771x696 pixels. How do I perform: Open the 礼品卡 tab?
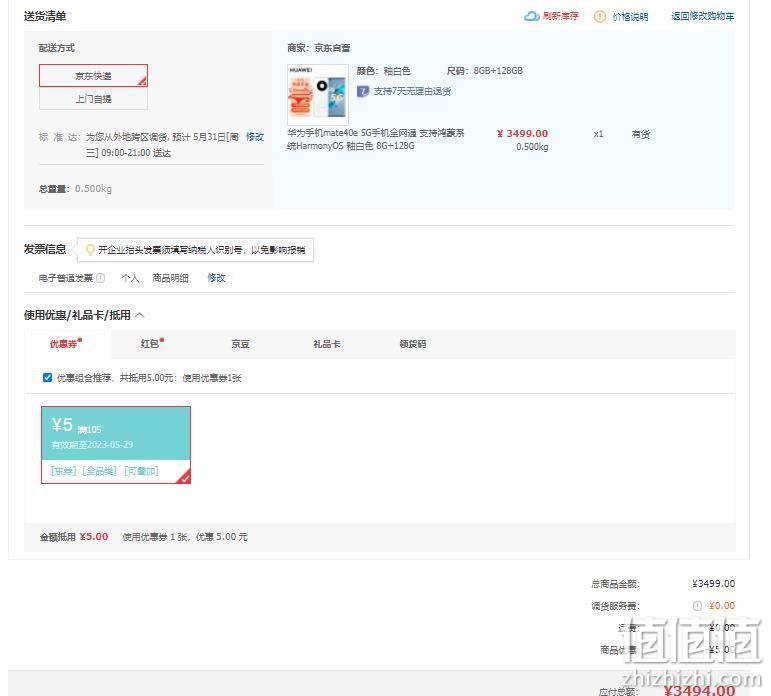click(326, 344)
